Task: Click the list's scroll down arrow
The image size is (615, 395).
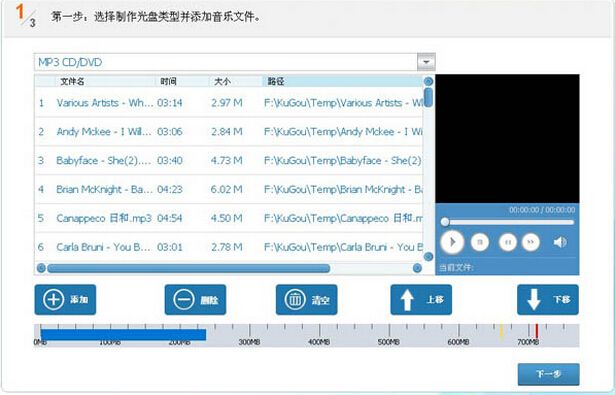Action: pos(429,257)
